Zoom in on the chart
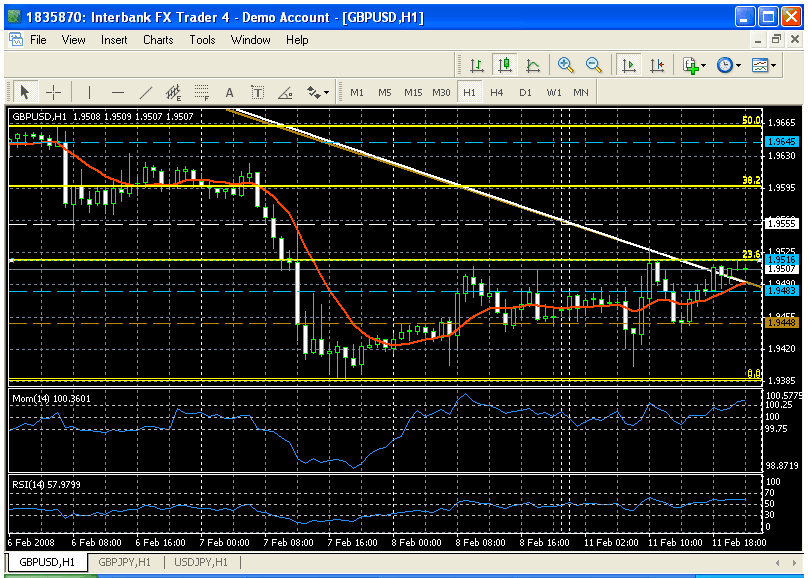The image size is (808, 578). pyautogui.click(x=566, y=65)
